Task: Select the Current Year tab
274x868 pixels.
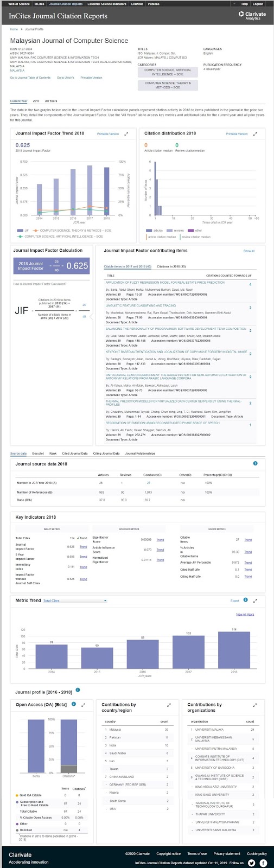Action: click(18, 101)
